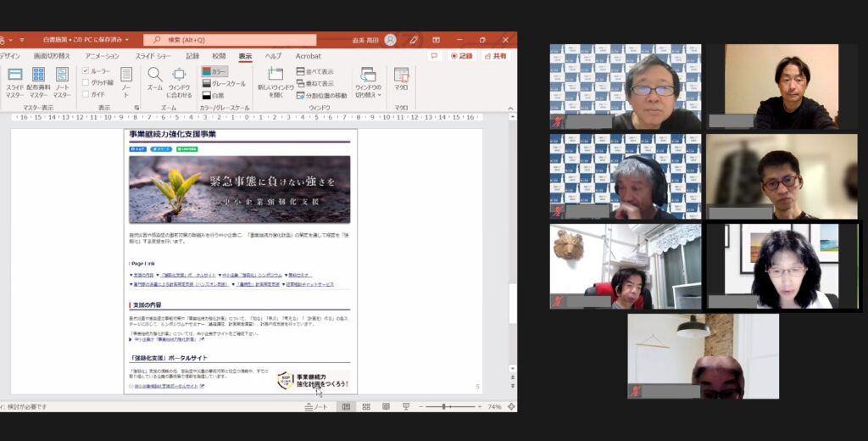Screen dimensions: 868x441
Task: Collapse the ribbon with chevron
Action: (x=510, y=108)
